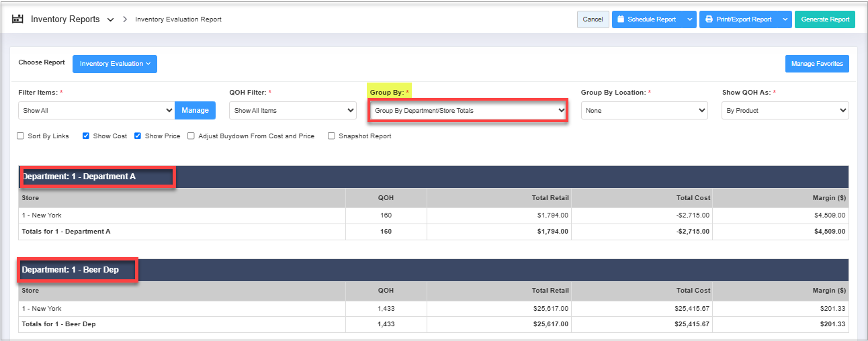Click the Cancel button

click(x=593, y=19)
